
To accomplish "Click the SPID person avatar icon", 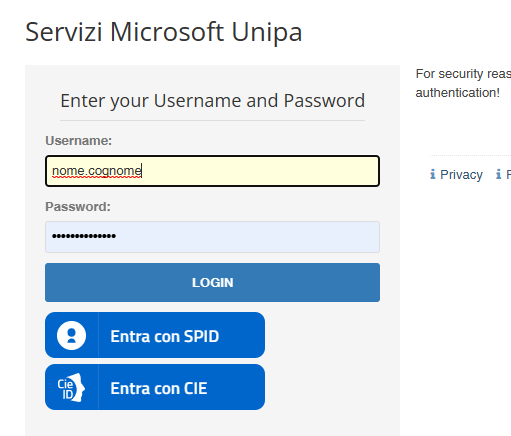I will [71, 335].
